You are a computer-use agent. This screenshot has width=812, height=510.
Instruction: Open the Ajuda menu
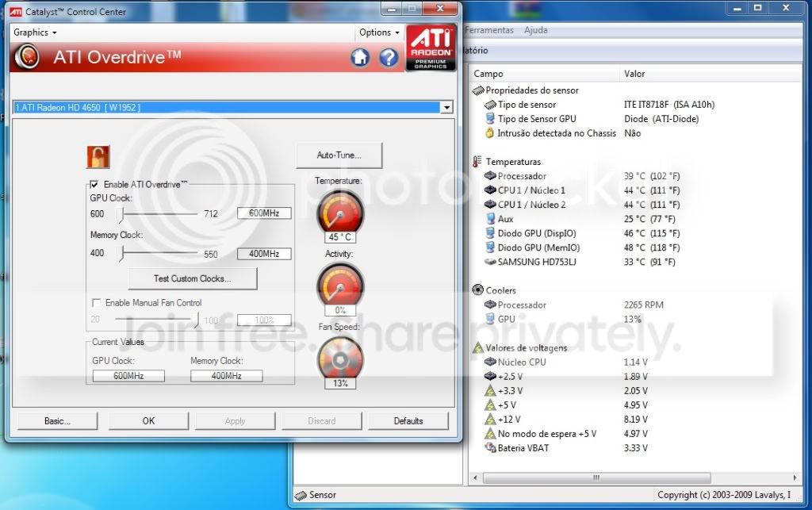pos(536,30)
